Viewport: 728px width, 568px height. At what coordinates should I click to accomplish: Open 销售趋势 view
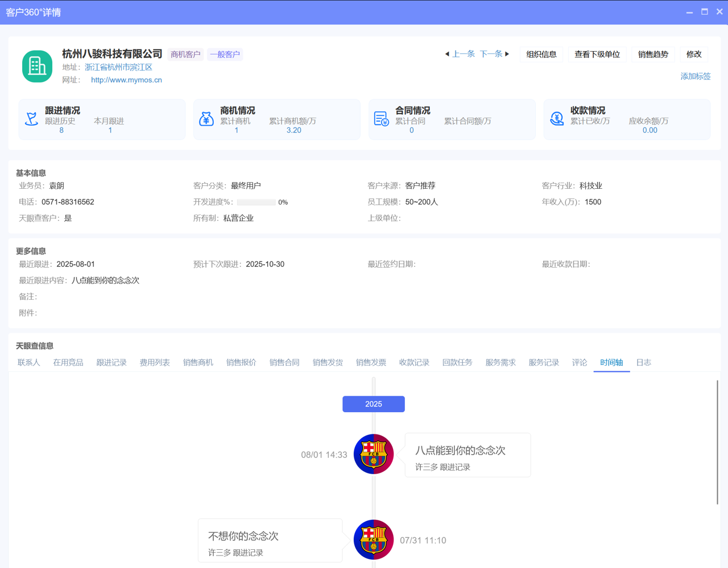tap(653, 54)
